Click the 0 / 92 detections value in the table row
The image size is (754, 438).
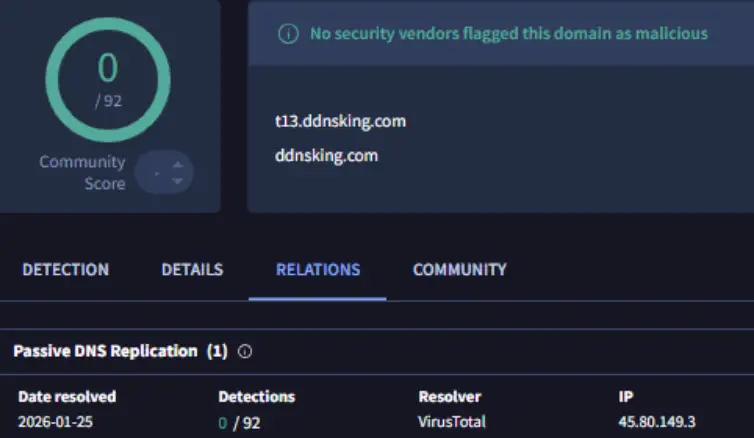(x=240, y=422)
